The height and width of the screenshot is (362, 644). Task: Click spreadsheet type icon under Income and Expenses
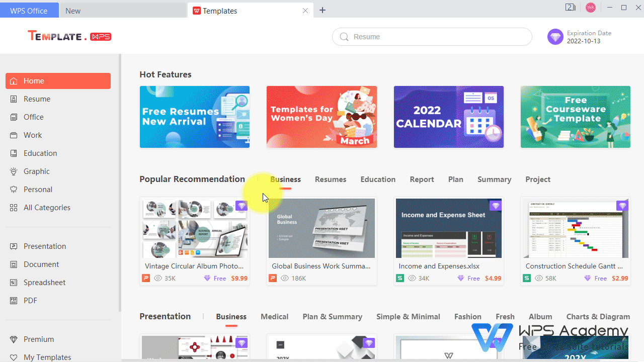[400, 278]
